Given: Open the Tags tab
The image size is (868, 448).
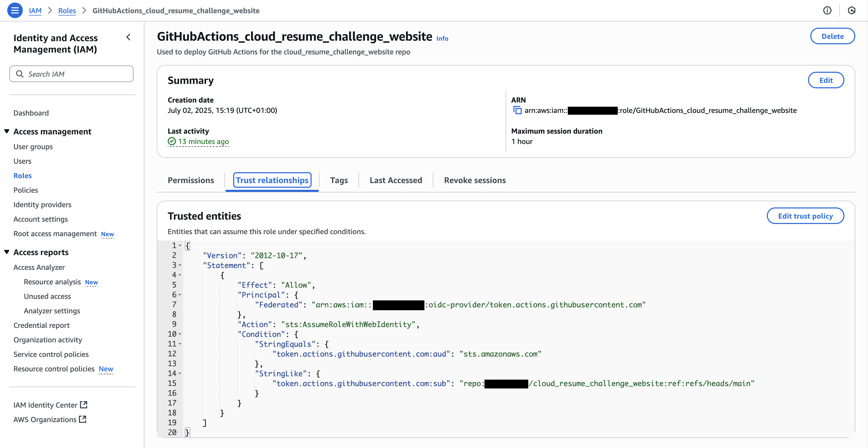Looking at the screenshot, I should [339, 180].
